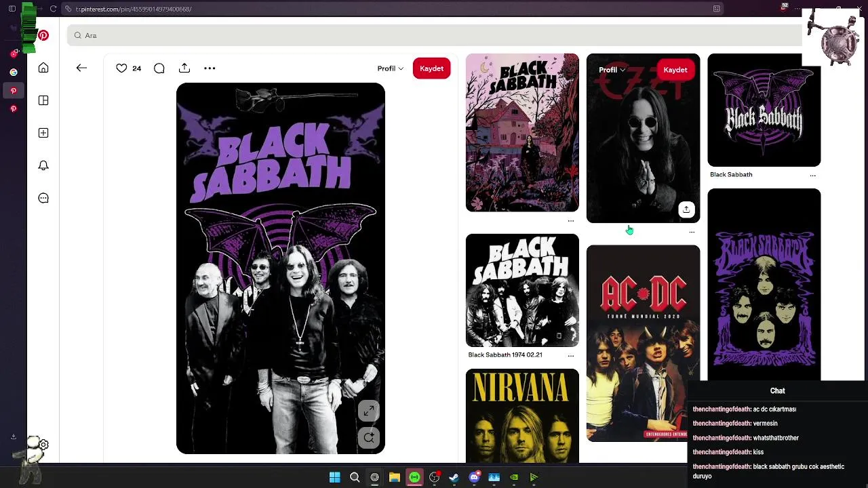Open settings gear icon in sidebar
Viewport: 868px width, 488px height.
pyautogui.click(x=43, y=445)
